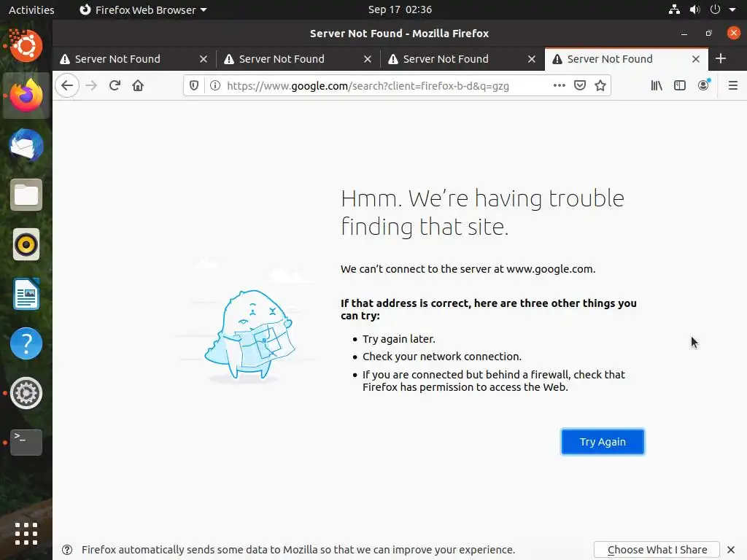
Task: Dismiss the data sharing notification bar
Action: (731, 550)
